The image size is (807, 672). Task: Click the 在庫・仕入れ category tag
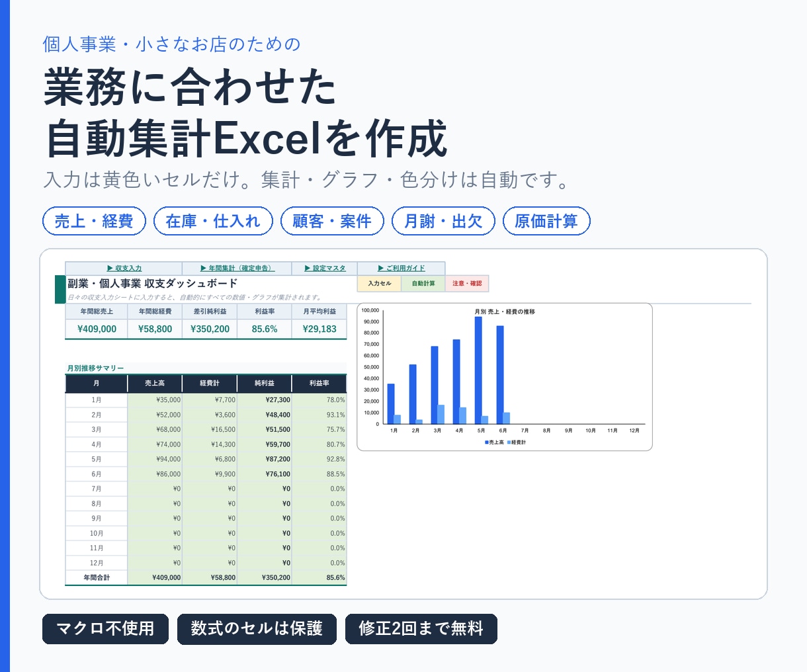point(213,221)
